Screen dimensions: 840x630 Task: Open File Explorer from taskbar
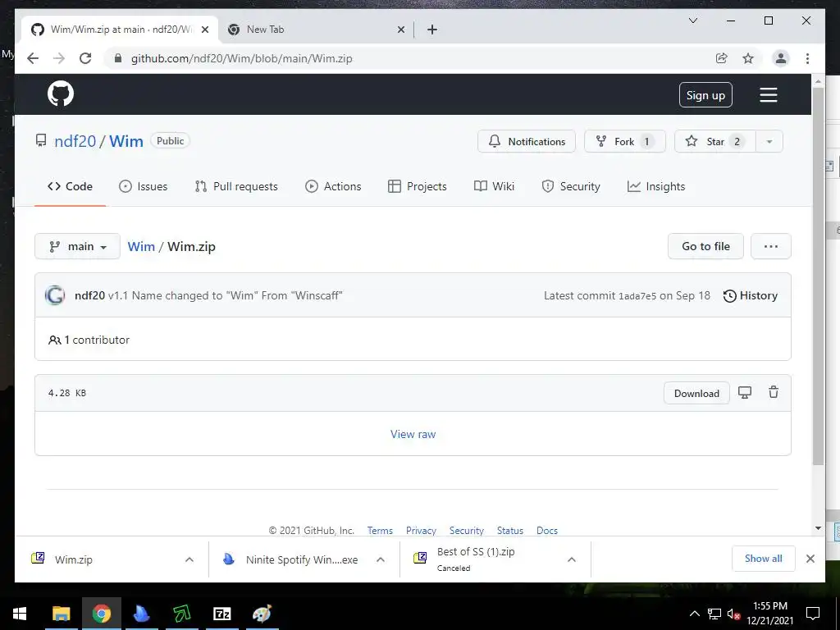(x=61, y=614)
